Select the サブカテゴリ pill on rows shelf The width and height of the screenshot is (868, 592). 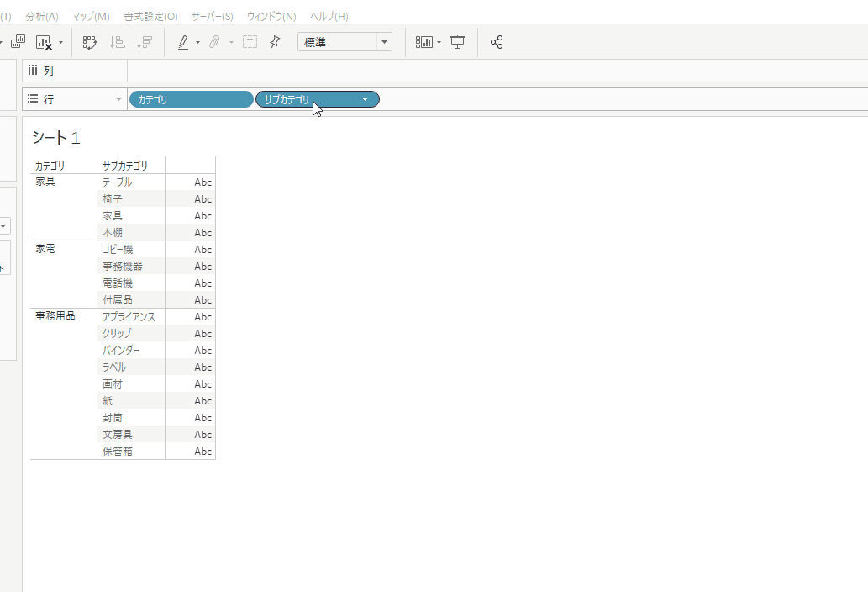(317, 99)
